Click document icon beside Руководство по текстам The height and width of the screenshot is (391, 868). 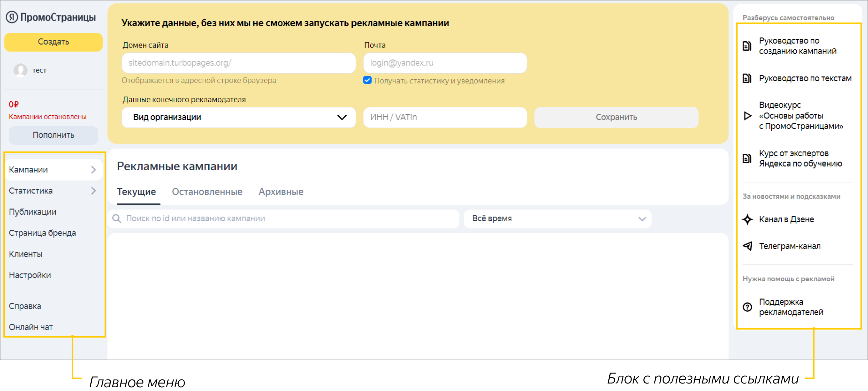point(747,78)
